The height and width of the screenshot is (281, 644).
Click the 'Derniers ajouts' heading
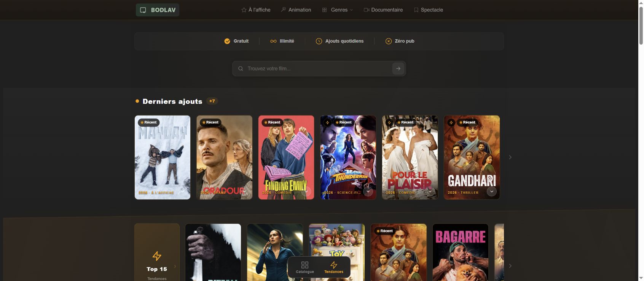172,101
